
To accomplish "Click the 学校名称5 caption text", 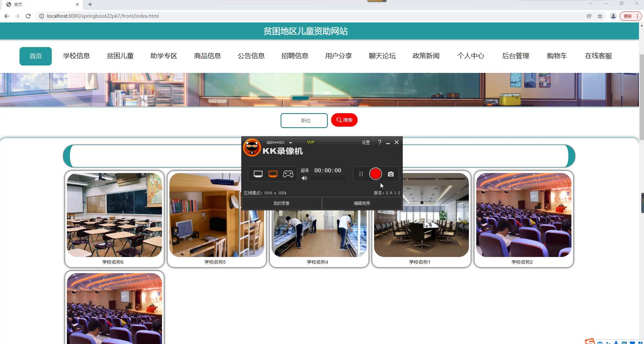I will tap(215, 262).
